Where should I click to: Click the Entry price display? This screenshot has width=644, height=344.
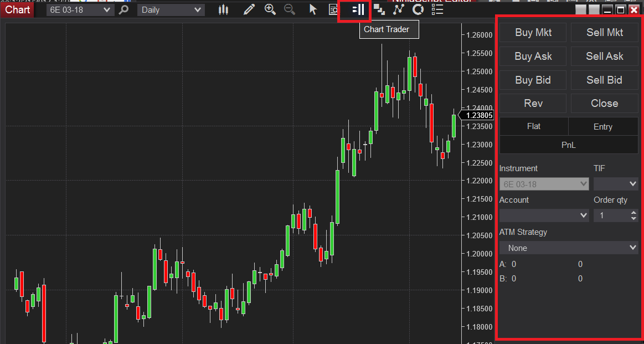point(604,126)
